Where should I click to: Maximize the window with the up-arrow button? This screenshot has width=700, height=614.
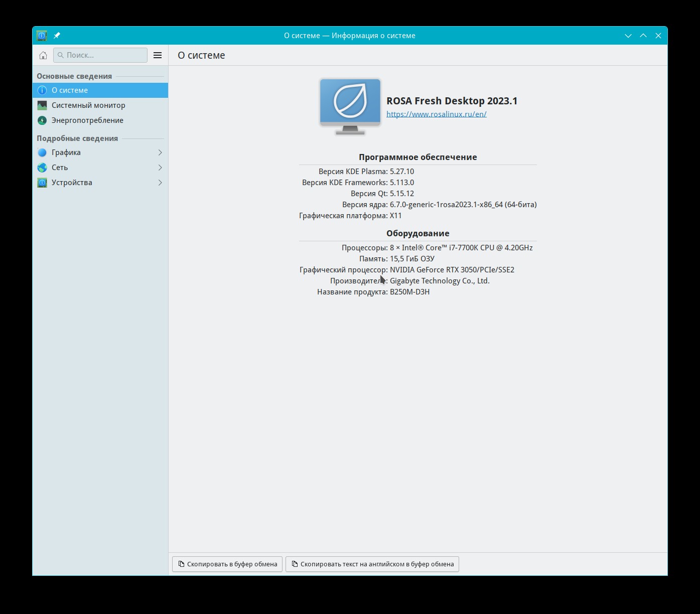click(643, 36)
